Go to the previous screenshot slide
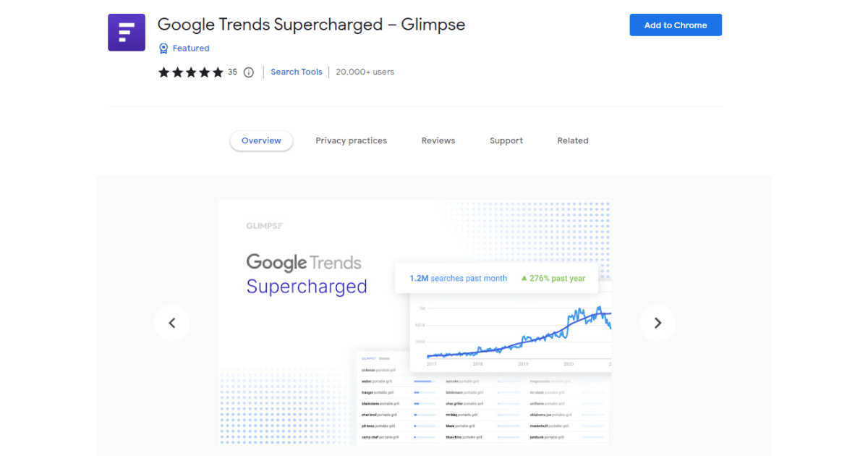 point(172,323)
